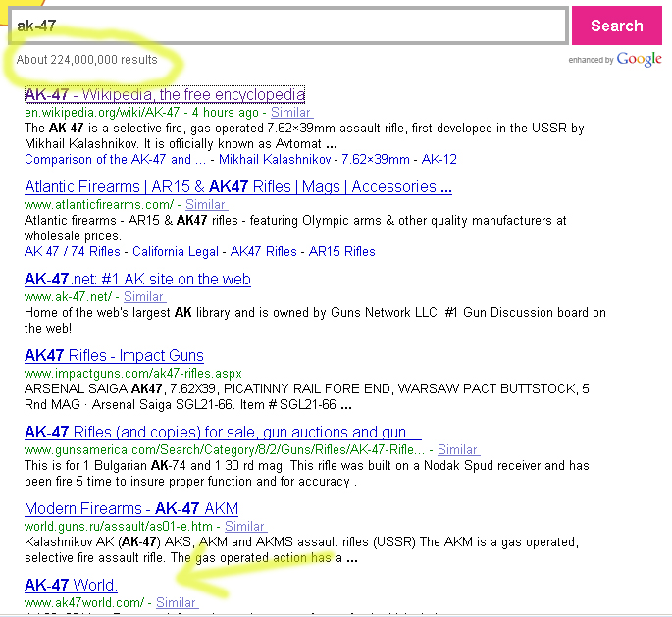Click 'The AK-47 is a selective-fire' snippet
This screenshot has height=617, width=672.
click(304, 135)
